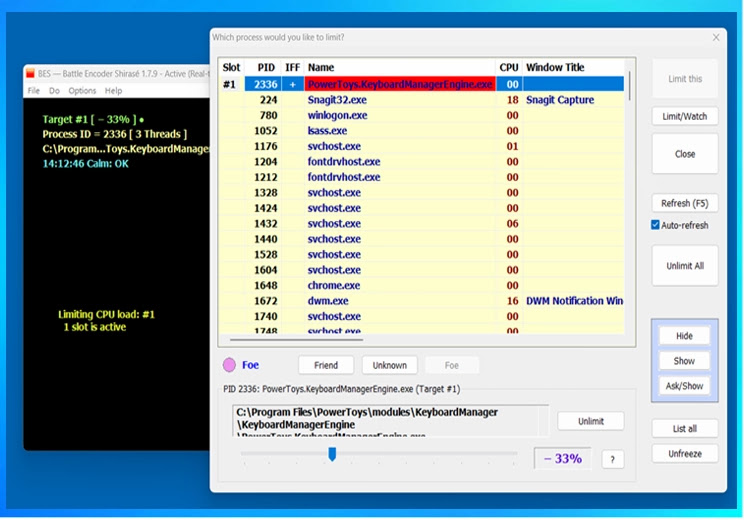Open the Do menu in BES window
Screen dimensions: 744x520
point(55,91)
